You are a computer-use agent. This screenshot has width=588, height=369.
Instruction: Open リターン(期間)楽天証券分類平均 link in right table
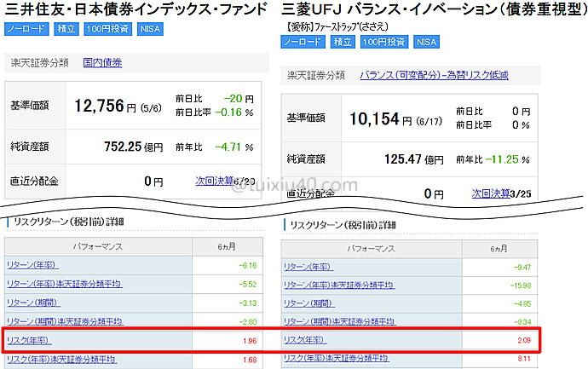coord(340,322)
